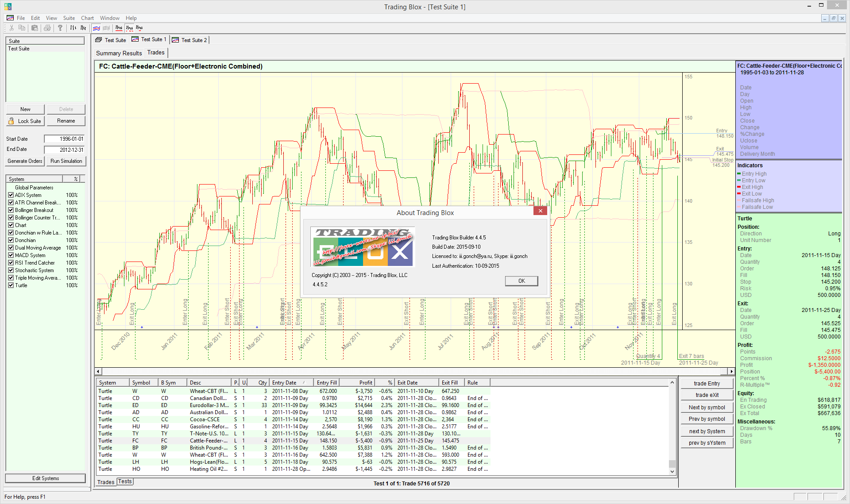Click the Copy toolbar icon
850x504 pixels.
tap(22, 28)
